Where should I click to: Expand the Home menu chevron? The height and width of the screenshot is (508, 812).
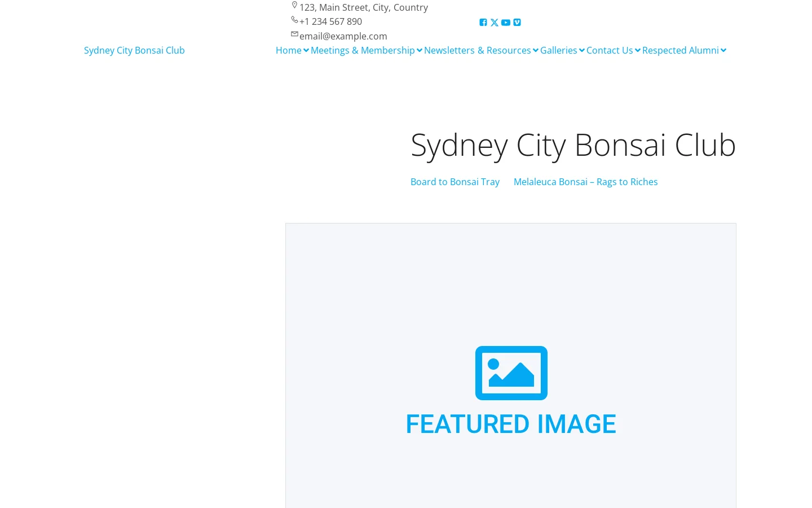click(x=306, y=50)
